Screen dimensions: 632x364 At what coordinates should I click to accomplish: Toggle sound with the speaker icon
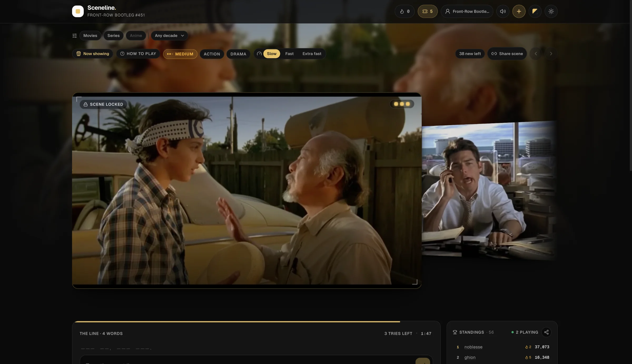point(503,11)
